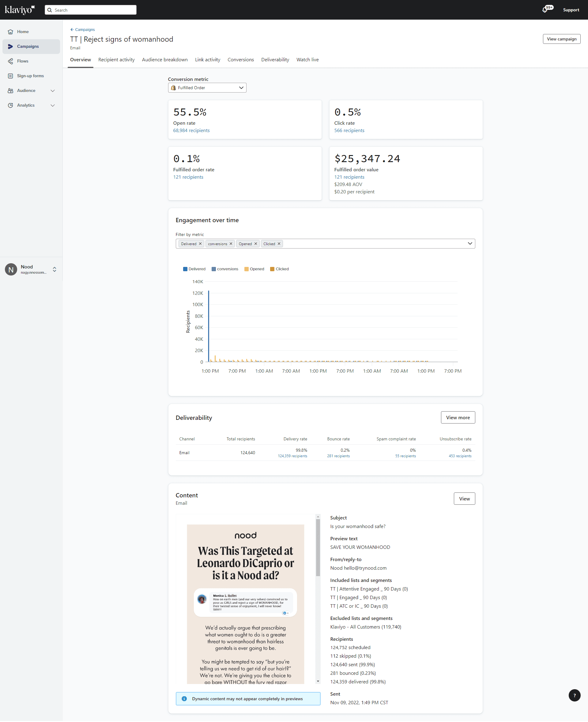Remove the Clicked metric filter chip

coord(279,244)
